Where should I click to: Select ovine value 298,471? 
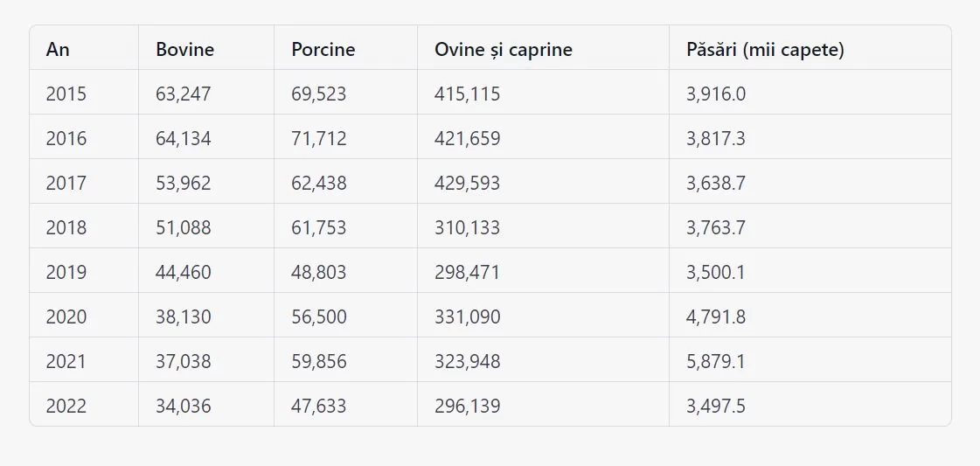pos(468,272)
